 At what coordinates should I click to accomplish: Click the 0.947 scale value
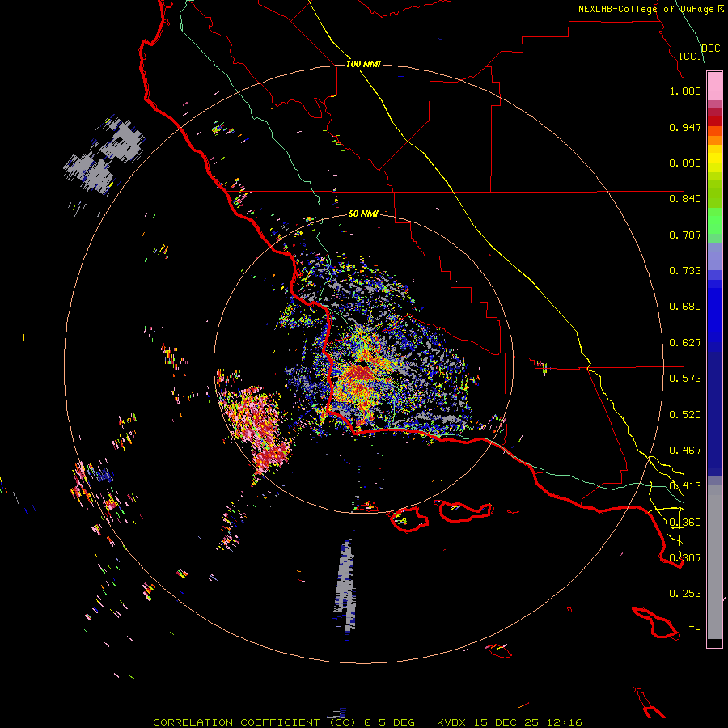(x=685, y=127)
